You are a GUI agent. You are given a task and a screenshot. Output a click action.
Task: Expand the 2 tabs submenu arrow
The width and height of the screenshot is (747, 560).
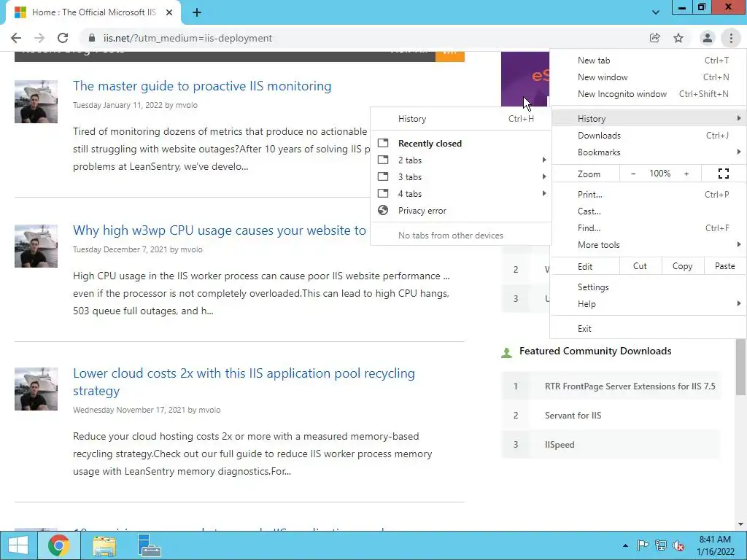(544, 160)
